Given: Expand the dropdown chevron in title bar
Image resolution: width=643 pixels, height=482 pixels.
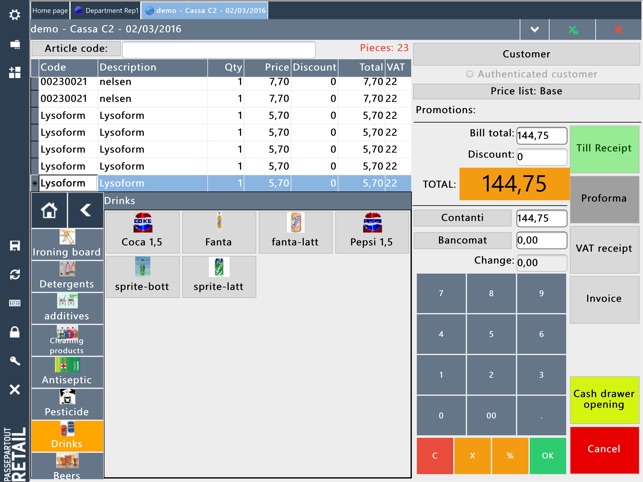Looking at the screenshot, I should click(x=534, y=30).
